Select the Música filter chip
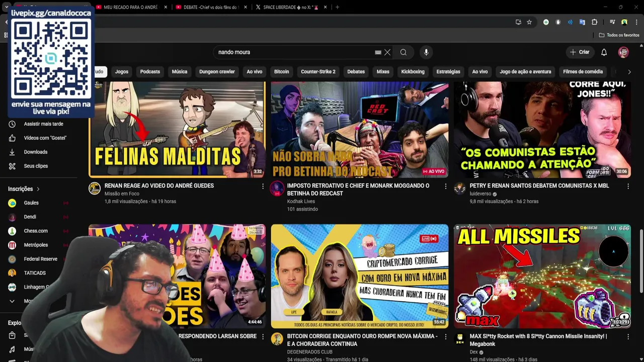644x362 pixels. tap(180, 72)
